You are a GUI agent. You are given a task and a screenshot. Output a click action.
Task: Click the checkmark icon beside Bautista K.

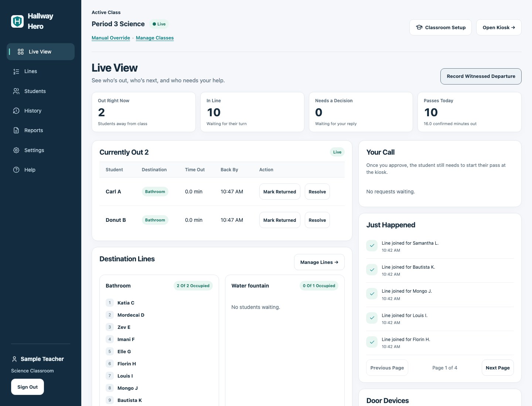[x=372, y=270]
